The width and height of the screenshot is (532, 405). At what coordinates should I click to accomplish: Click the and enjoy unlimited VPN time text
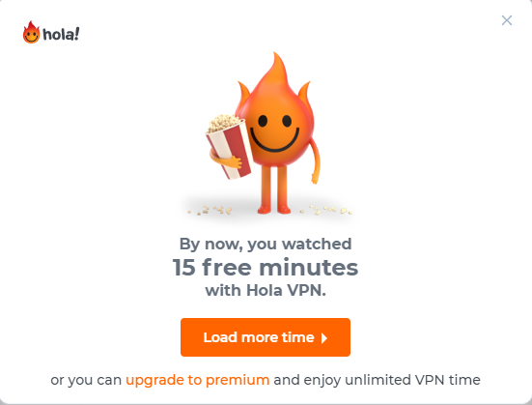(377, 380)
